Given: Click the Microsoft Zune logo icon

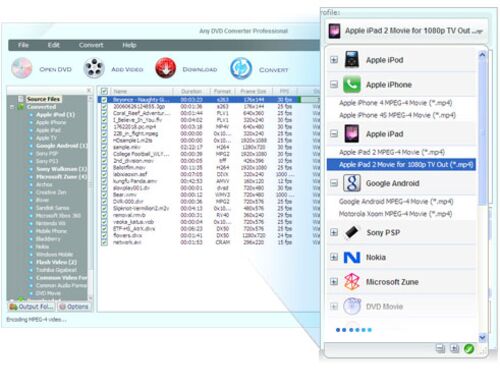Looking at the screenshot, I should [352, 282].
